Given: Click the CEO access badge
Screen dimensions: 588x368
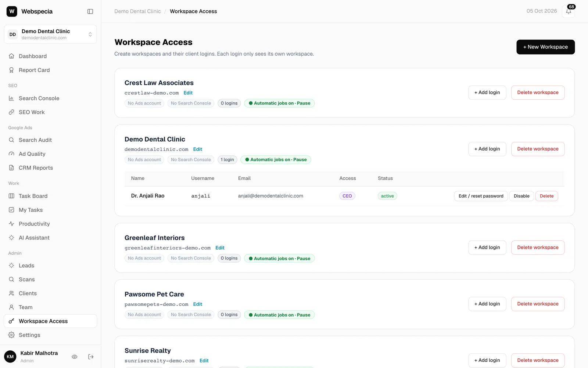Looking at the screenshot, I should point(347,196).
